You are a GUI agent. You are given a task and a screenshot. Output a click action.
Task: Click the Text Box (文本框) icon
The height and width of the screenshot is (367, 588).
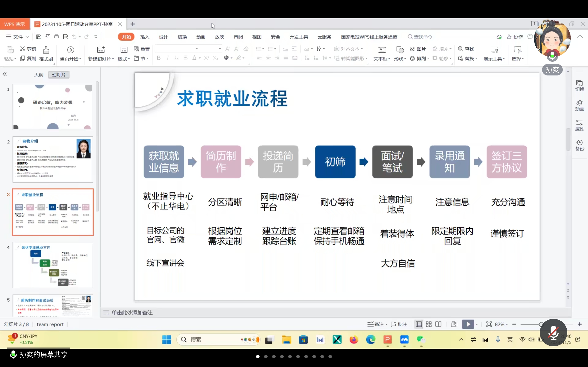tap(382, 50)
